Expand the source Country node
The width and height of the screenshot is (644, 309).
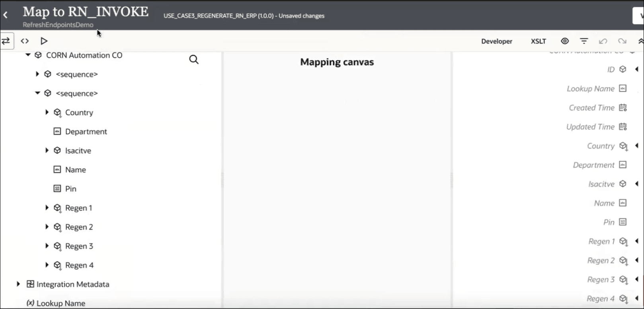[47, 112]
